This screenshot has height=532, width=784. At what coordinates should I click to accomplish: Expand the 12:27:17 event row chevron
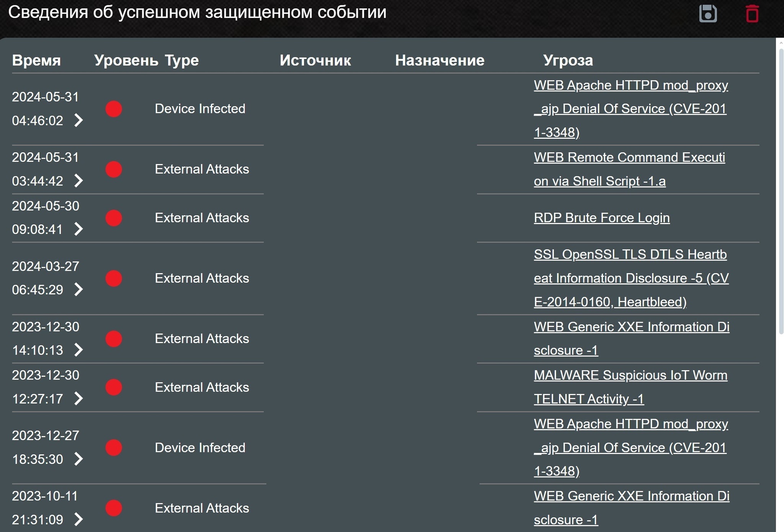pyautogui.click(x=78, y=399)
